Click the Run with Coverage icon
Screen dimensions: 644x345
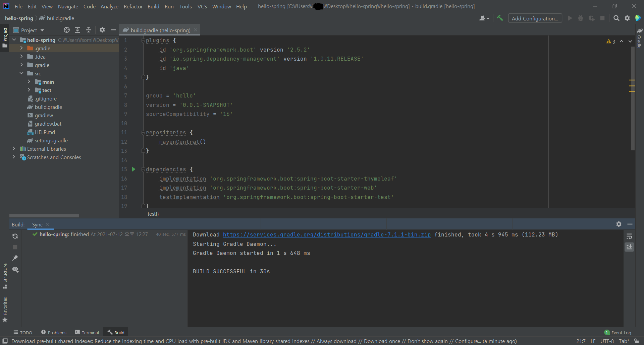click(592, 18)
